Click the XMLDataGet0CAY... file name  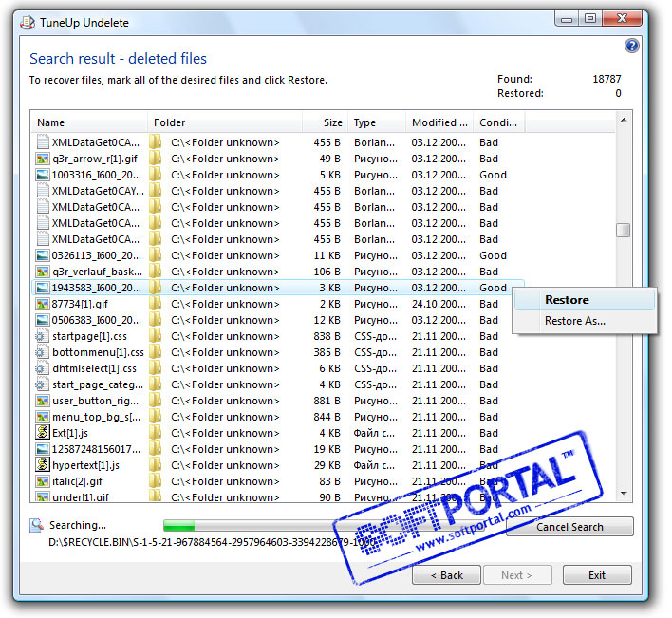[98, 191]
